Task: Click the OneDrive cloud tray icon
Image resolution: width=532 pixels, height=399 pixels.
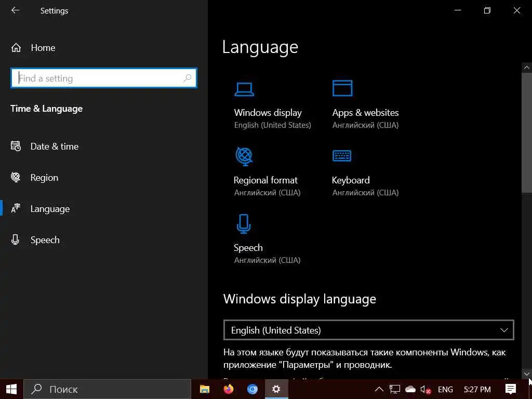Action: tap(410, 389)
